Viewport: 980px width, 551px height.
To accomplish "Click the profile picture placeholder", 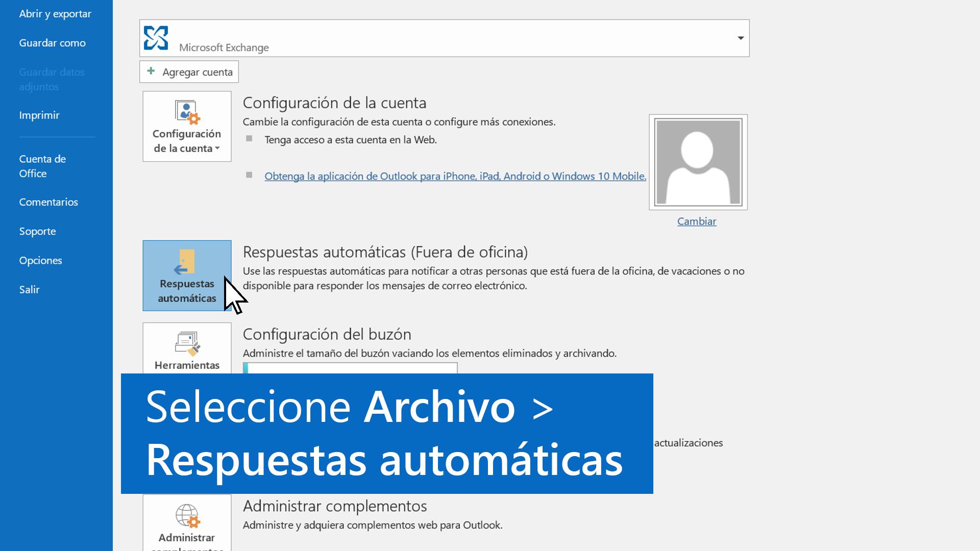I will point(698,162).
